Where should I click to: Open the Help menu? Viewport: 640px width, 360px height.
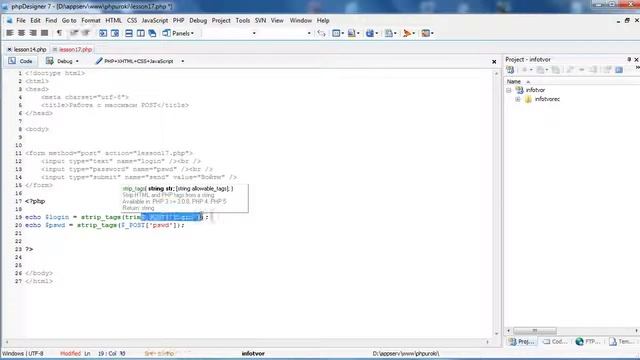pos(323,20)
